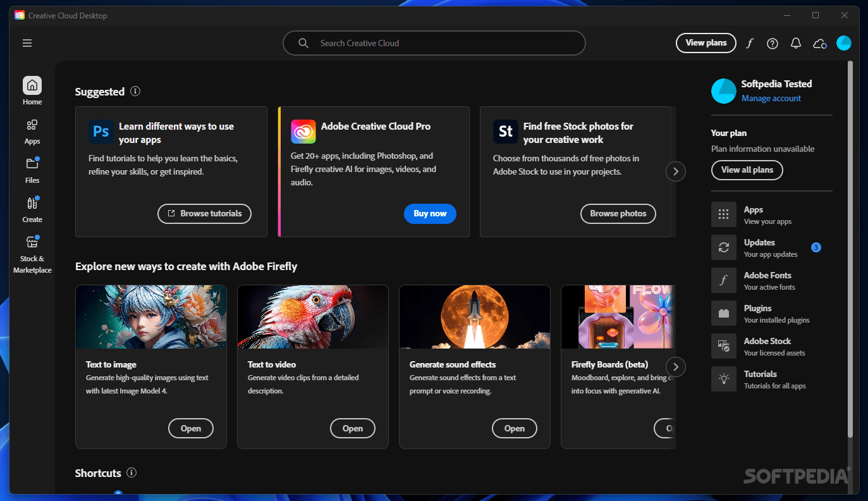Open Create in the left sidebar

pyautogui.click(x=32, y=210)
